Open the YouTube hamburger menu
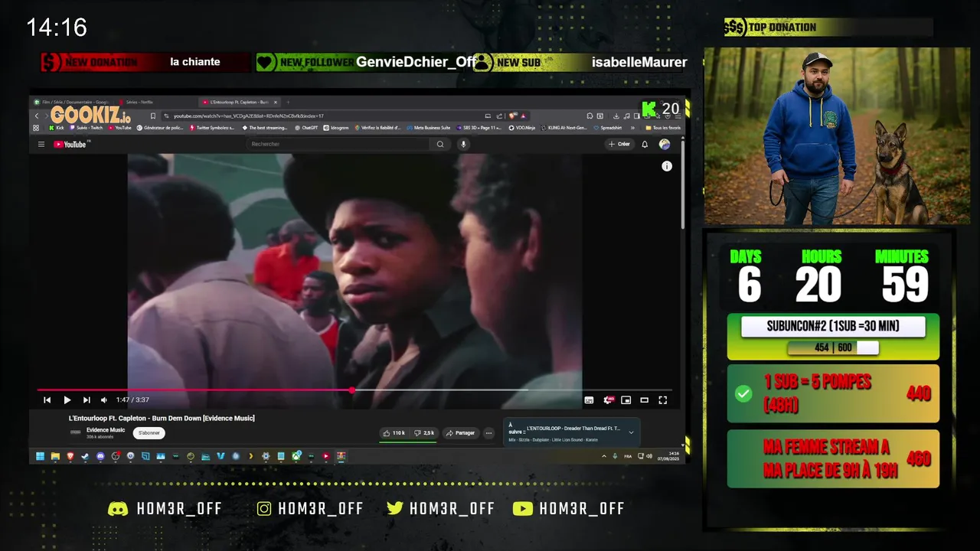 click(41, 144)
